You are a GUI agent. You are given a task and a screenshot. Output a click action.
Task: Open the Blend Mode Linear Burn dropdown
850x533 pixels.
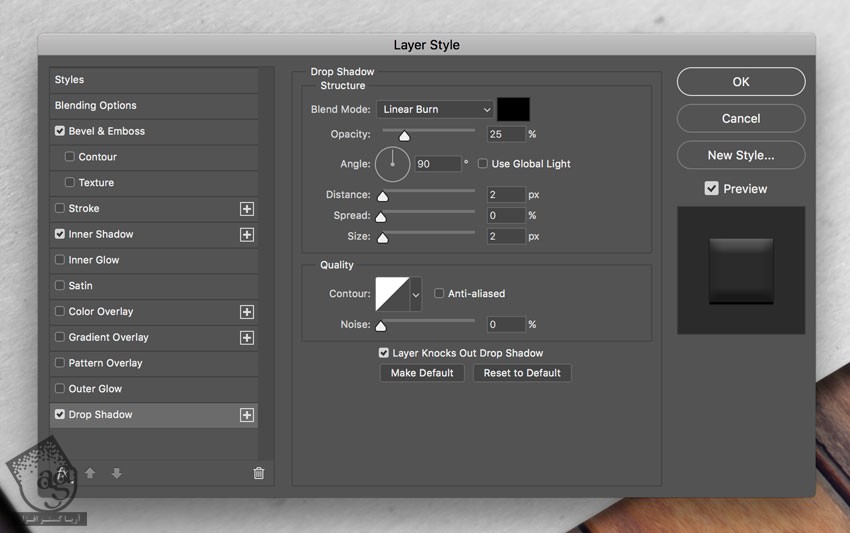pyautogui.click(x=436, y=109)
